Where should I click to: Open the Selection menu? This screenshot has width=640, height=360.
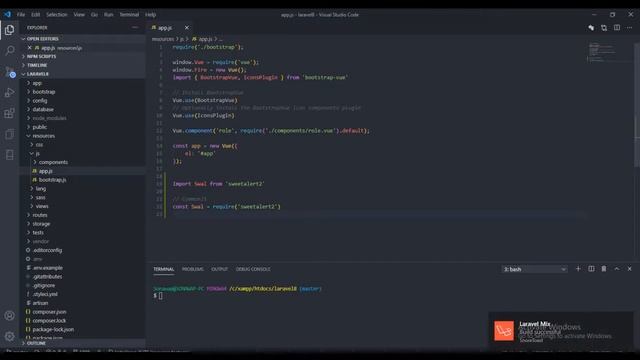pos(56,15)
